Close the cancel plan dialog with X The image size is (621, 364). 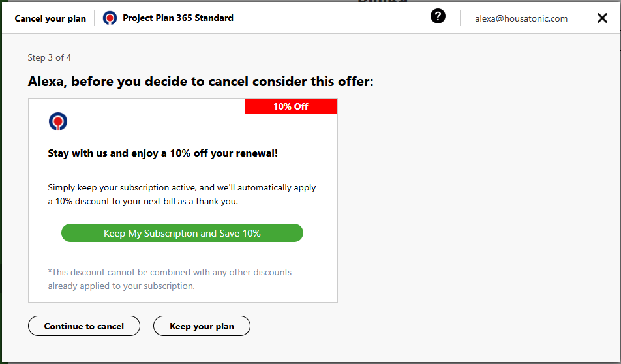pyautogui.click(x=602, y=18)
